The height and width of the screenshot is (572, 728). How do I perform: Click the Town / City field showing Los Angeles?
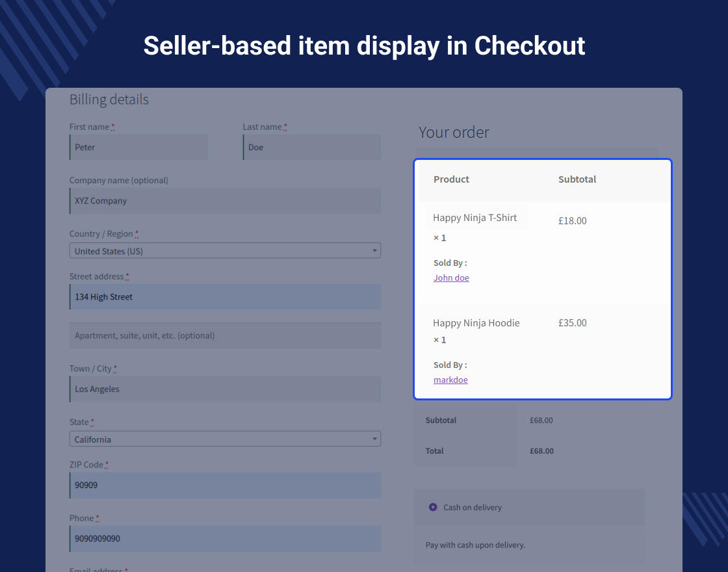(224, 389)
